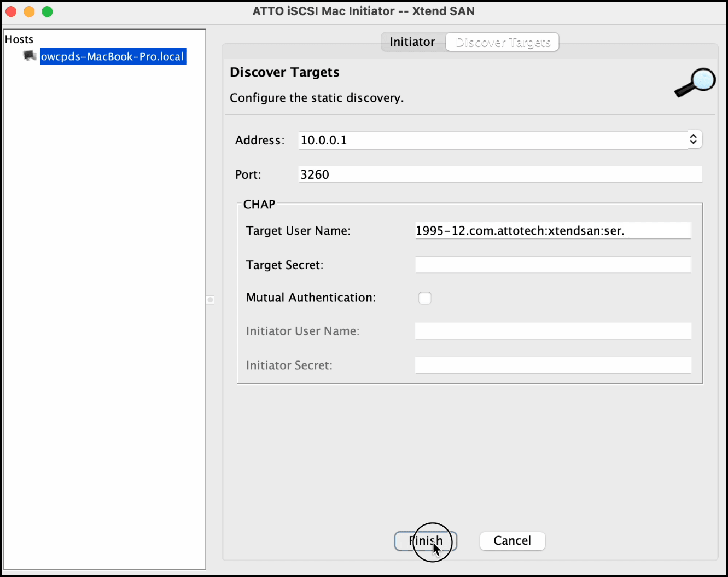The width and height of the screenshot is (728, 577).
Task: Click the Initiator User Name field
Action: click(552, 331)
